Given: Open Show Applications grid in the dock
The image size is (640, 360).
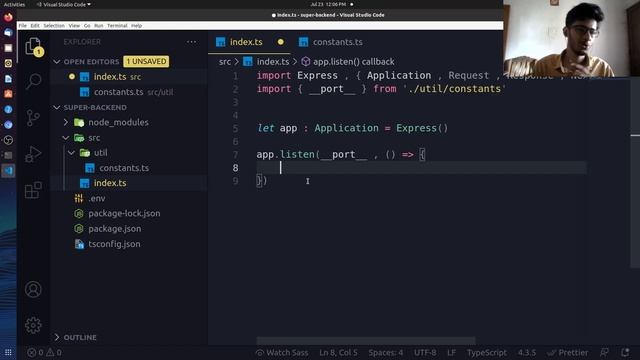Looking at the screenshot, I should [x=8, y=352].
